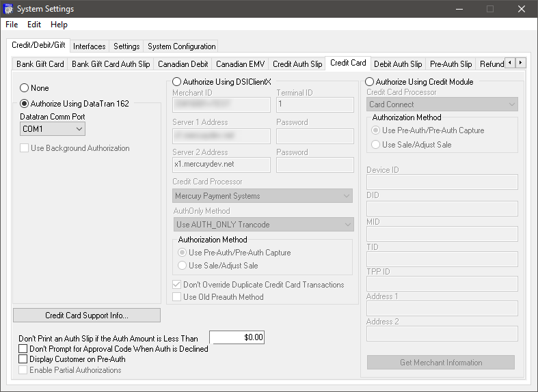This screenshot has height=392, width=538.
Task: Open the Bank Gift Card tab
Action: click(x=41, y=64)
